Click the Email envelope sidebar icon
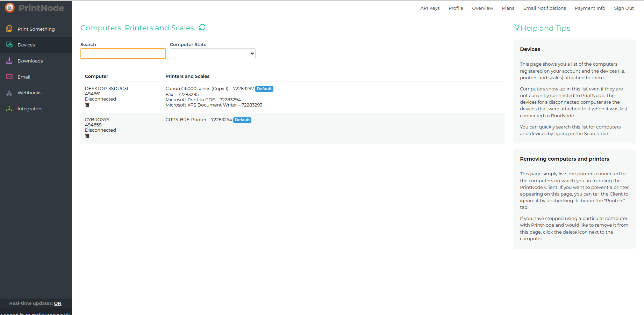This screenshot has width=644, height=315. click(x=9, y=77)
